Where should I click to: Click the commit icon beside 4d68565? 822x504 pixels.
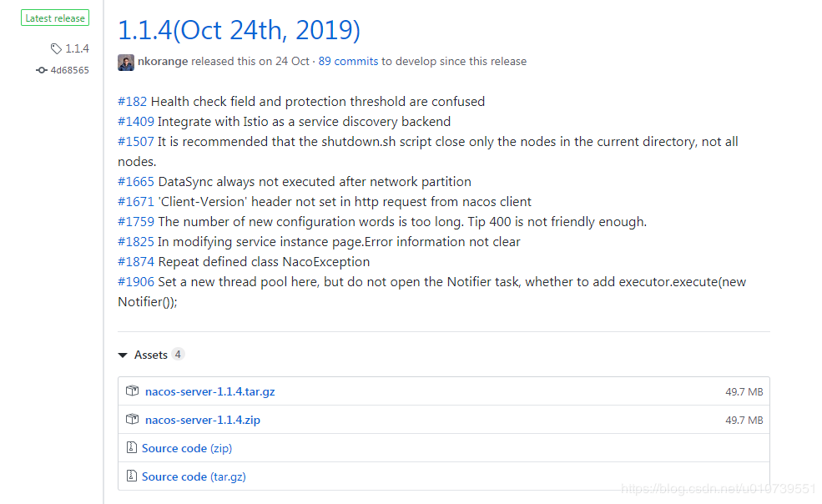42,70
